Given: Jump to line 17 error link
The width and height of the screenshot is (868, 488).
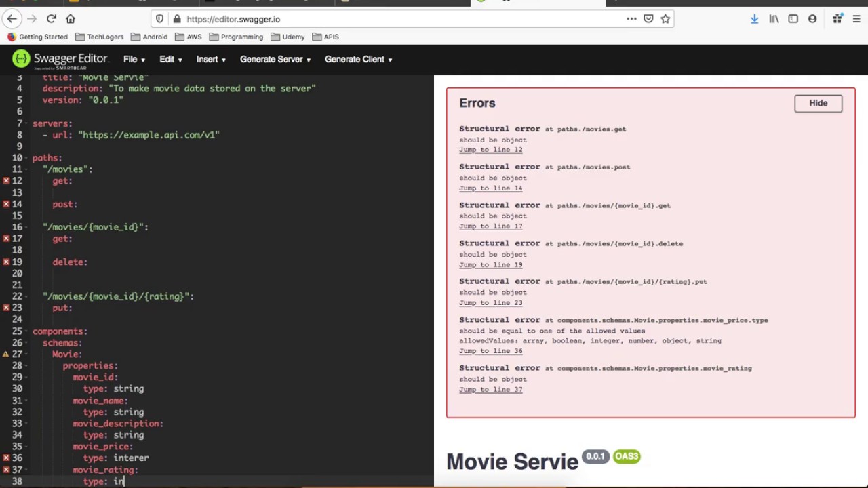Looking at the screenshot, I should coord(490,226).
